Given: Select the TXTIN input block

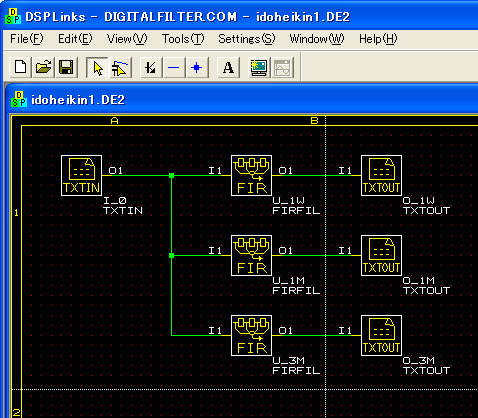Looking at the screenshot, I should [x=82, y=175].
